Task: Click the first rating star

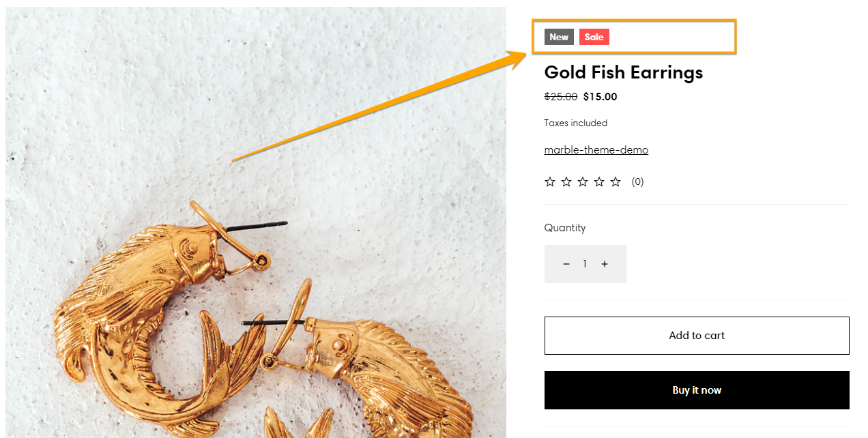Action: point(550,181)
